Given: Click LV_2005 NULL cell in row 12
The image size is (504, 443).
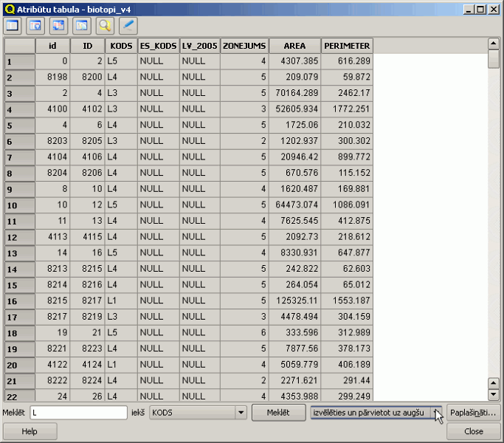Looking at the screenshot, I should point(199,237).
